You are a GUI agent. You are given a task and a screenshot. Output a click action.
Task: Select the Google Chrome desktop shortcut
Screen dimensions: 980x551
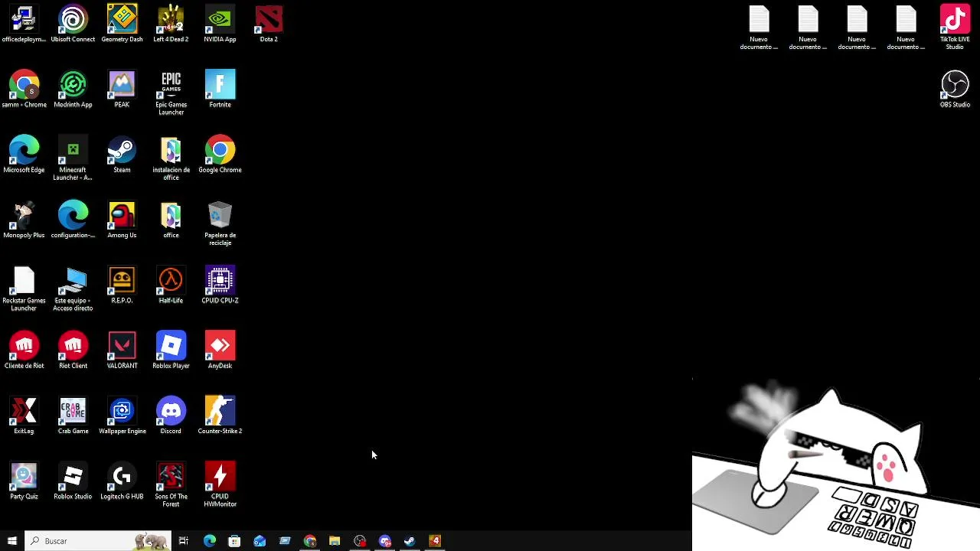tap(220, 155)
